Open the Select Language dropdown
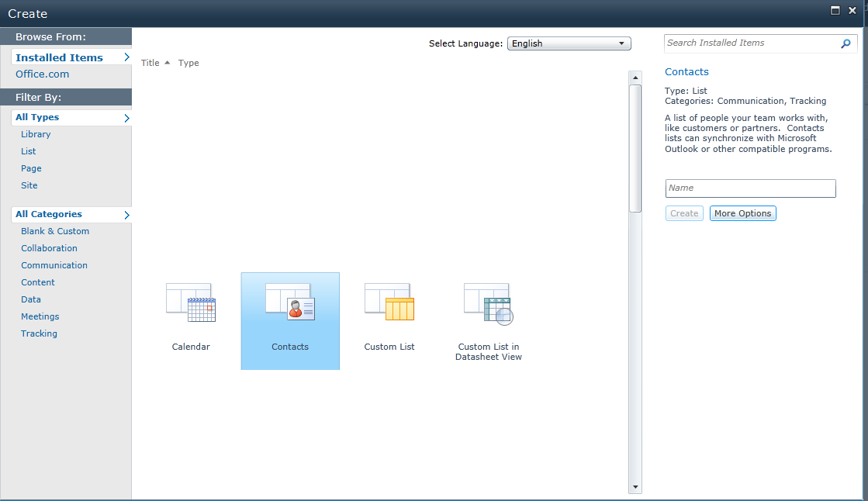This screenshot has height=501, width=868. coord(569,43)
